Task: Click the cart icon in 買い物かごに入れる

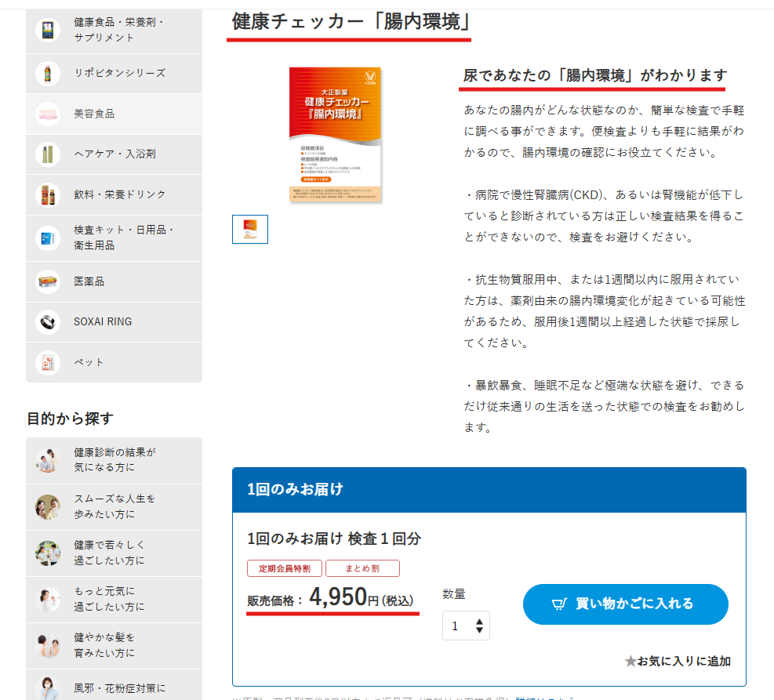Action: 559,604
